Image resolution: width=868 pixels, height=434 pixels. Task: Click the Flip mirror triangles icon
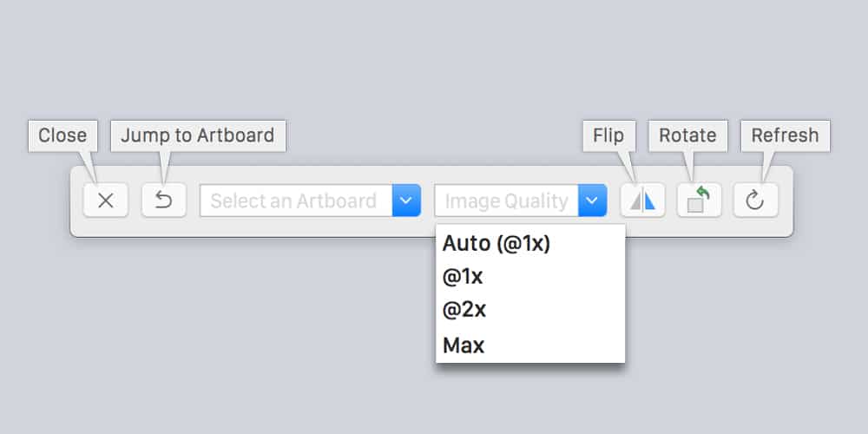(x=642, y=201)
